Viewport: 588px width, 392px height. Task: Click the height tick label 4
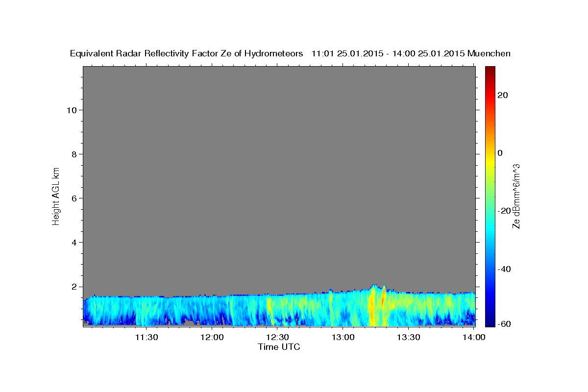click(74, 243)
